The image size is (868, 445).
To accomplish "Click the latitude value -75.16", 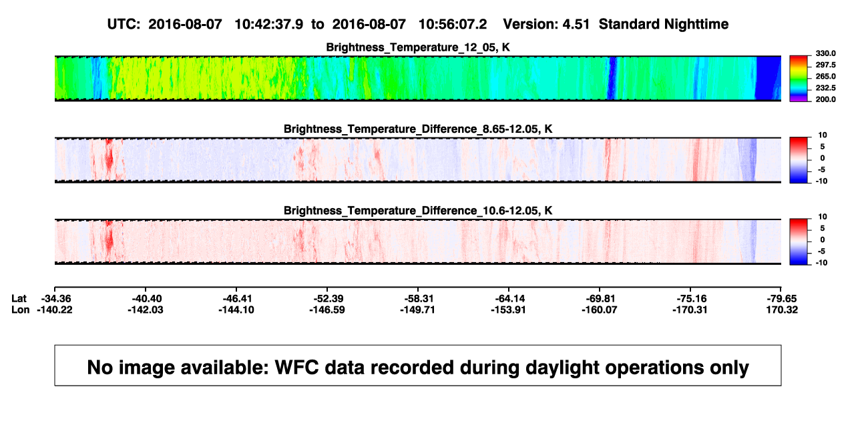I will 691,298.
